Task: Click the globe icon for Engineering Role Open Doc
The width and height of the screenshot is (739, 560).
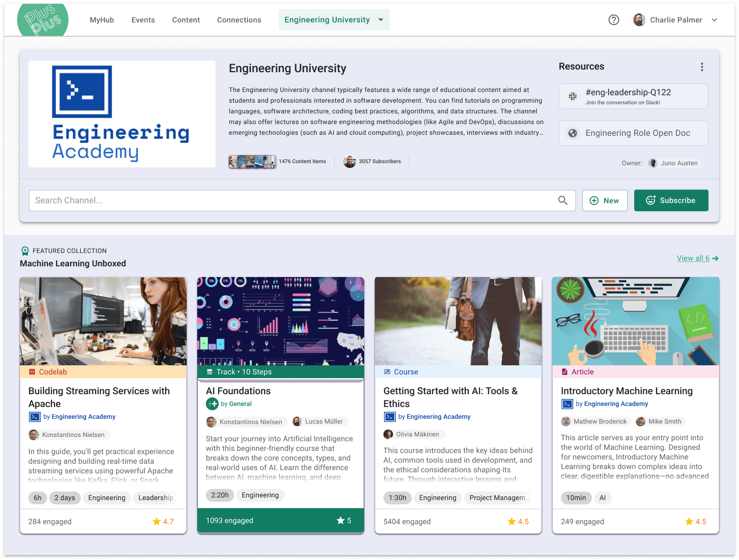Action: [x=573, y=133]
